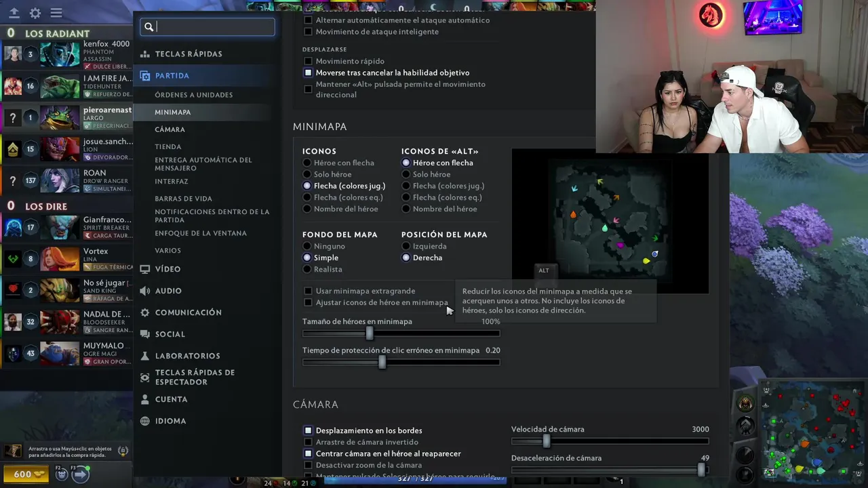The image size is (868, 488).
Task: Click the Largo hero portrait for pieroarenast
Action: (60, 117)
